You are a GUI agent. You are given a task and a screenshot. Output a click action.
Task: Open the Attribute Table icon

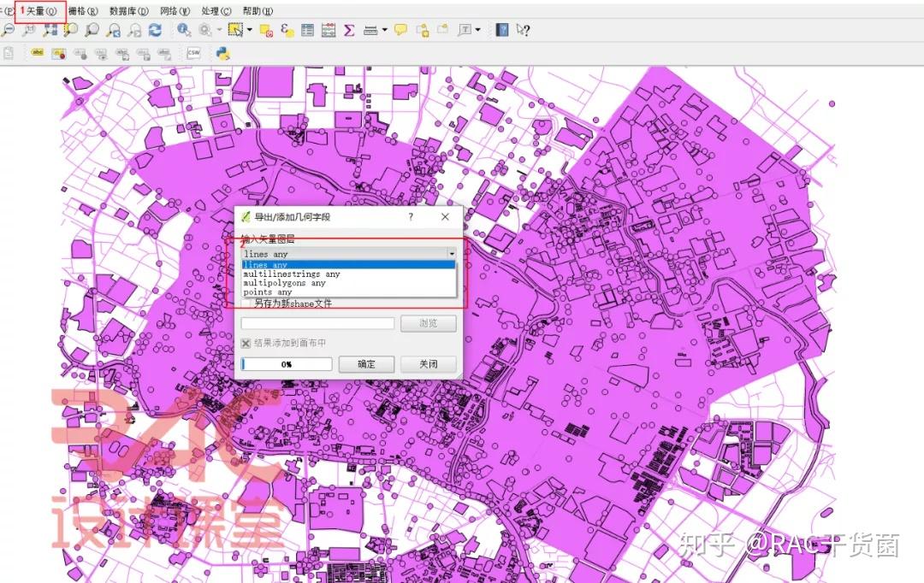(x=308, y=30)
